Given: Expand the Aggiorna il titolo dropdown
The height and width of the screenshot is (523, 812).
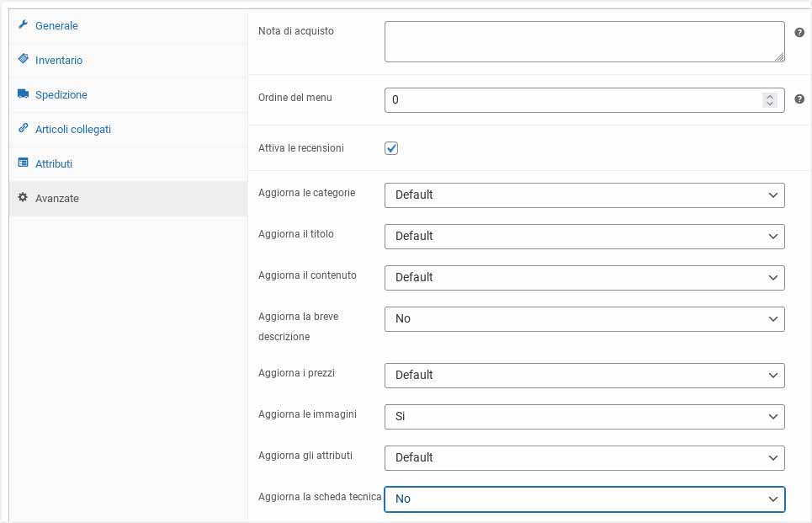Looking at the screenshot, I should (x=584, y=236).
